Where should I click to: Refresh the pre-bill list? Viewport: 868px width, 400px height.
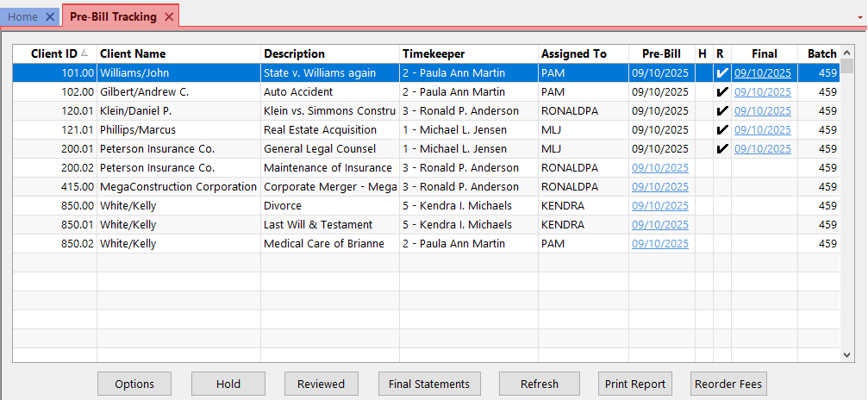point(540,384)
